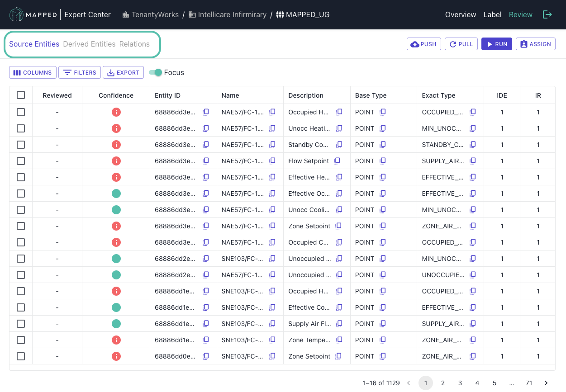Open the FILTERS panel
This screenshot has width=566, height=392.
point(80,72)
